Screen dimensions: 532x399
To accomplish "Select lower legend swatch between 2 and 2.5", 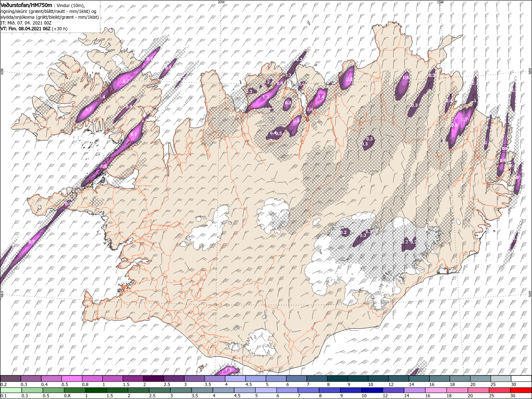I will point(139,390).
